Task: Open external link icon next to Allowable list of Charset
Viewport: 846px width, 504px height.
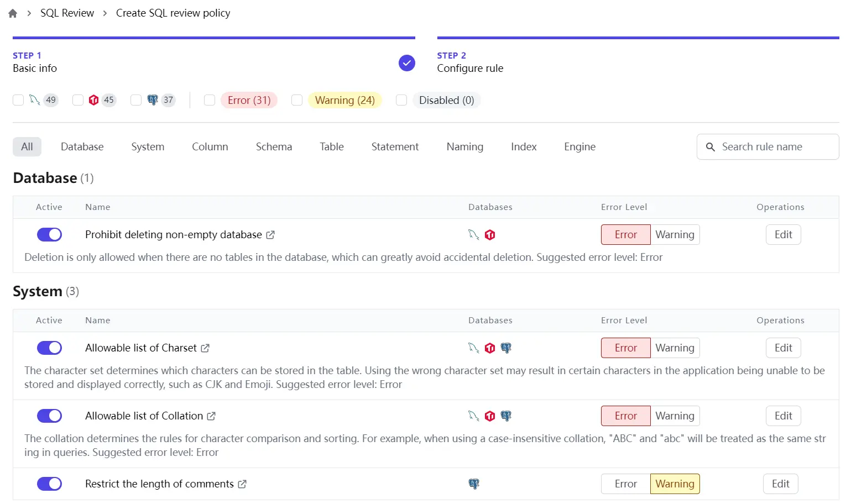Action: tap(205, 348)
